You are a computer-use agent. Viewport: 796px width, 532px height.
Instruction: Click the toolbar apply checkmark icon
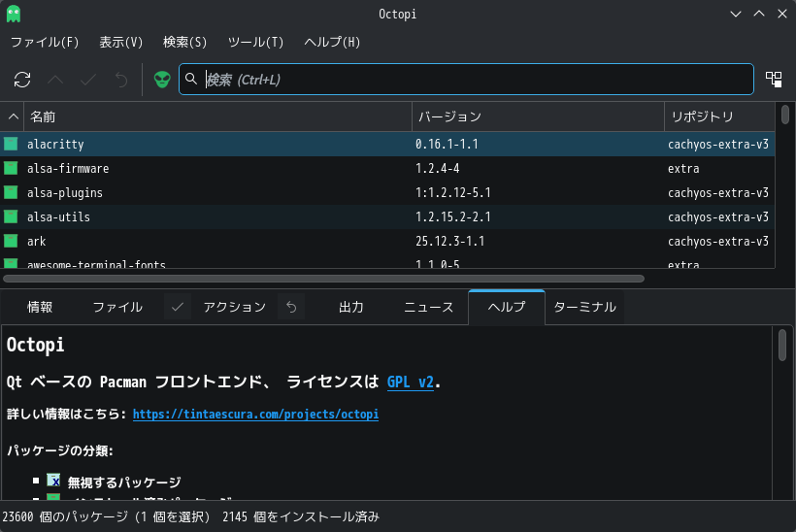pyautogui.click(x=88, y=80)
